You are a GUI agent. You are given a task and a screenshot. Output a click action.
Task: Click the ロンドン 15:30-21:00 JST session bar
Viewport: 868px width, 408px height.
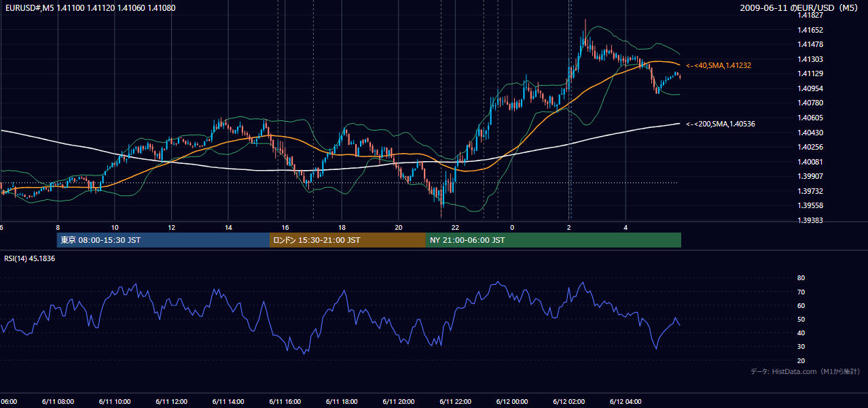pyautogui.click(x=348, y=240)
